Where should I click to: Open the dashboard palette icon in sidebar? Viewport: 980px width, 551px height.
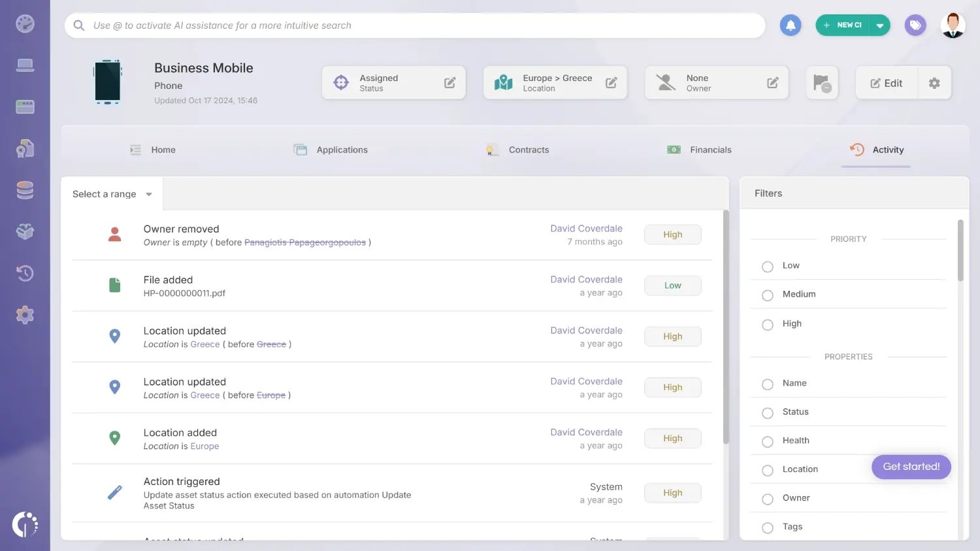click(x=25, y=24)
